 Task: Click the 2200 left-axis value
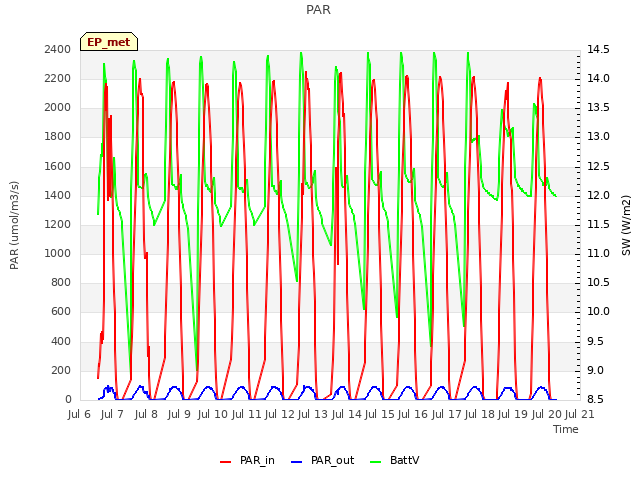pyautogui.click(x=58, y=79)
